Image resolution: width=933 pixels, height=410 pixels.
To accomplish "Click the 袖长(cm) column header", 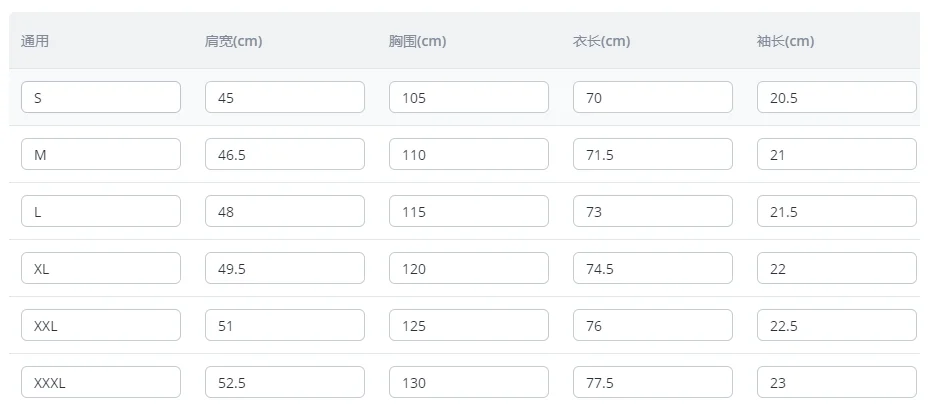I will coord(785,41).
